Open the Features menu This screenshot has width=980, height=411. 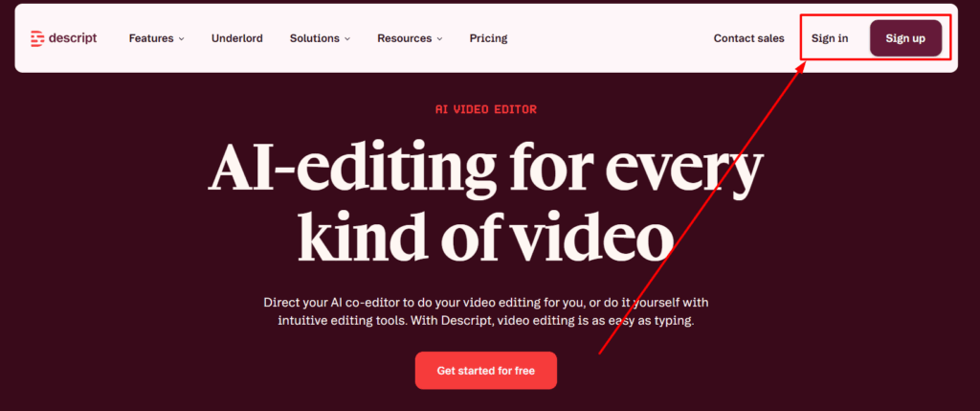click(151, 38)
